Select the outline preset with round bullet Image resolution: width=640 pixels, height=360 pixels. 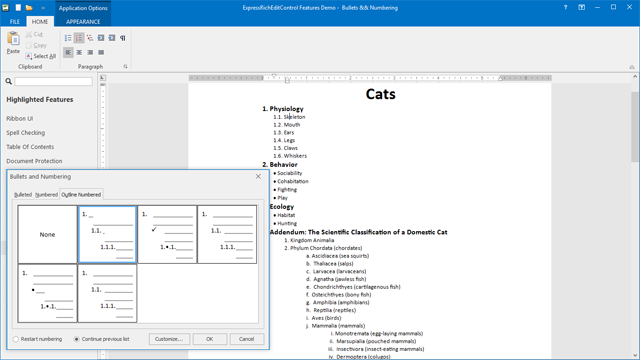click(x=47, y=293)
